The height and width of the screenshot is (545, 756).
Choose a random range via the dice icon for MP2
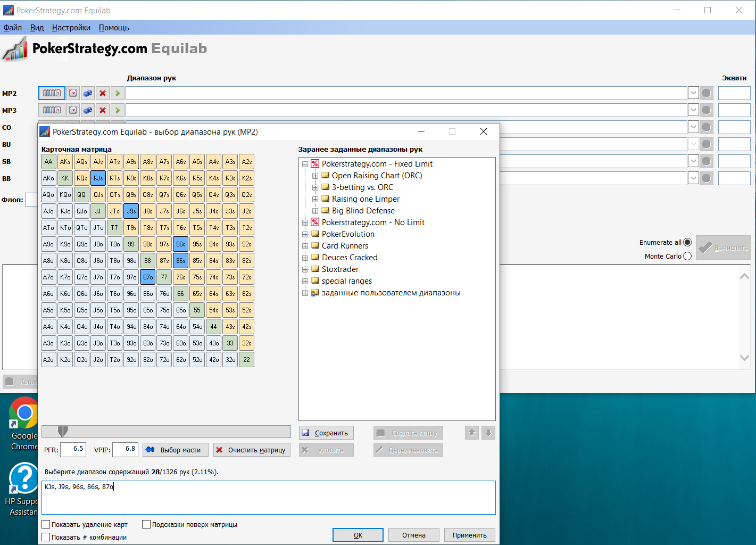88,93
